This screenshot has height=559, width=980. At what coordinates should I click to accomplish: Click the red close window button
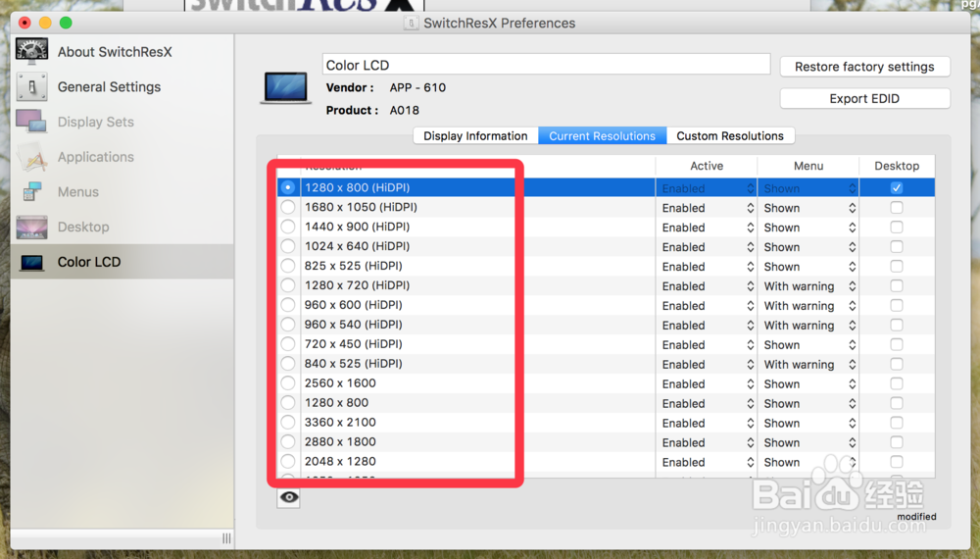tap(25, 24)
